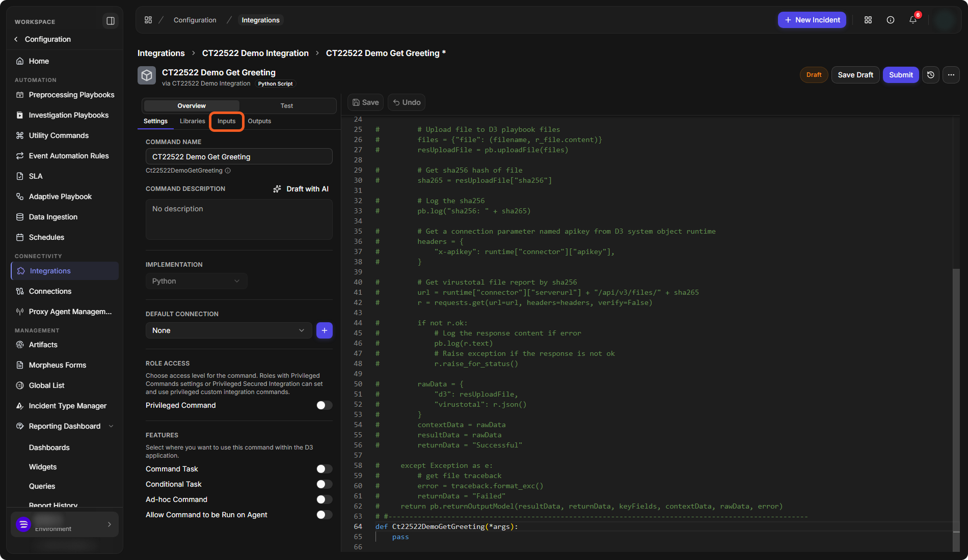
Task: Click Save Draft button
Action: 855,75
